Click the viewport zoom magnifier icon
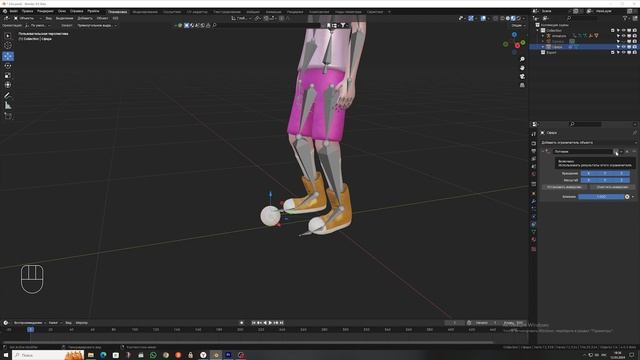The width and height of the screenshot is (640, 360). click(x=522, y=60)
